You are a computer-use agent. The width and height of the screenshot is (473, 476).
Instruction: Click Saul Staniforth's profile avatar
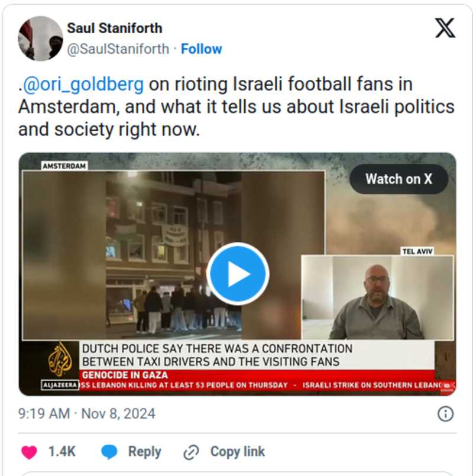[x=40, y=38]
